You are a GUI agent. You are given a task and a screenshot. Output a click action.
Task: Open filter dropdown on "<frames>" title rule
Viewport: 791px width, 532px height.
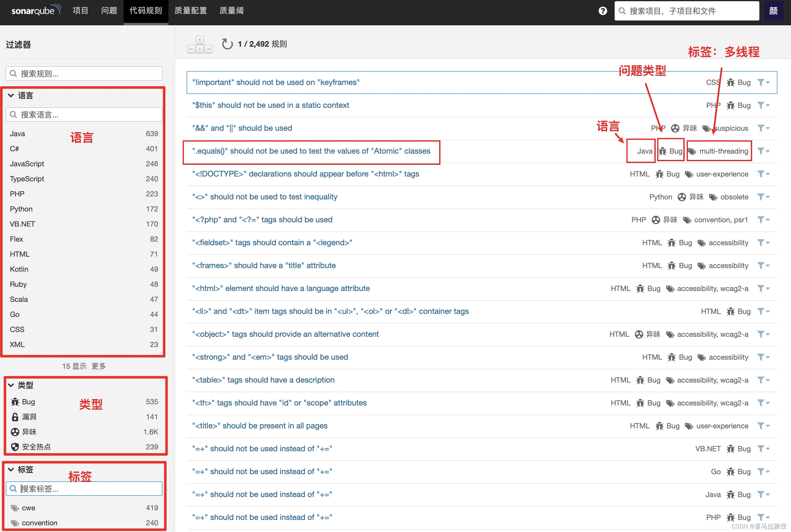point(763,266)
